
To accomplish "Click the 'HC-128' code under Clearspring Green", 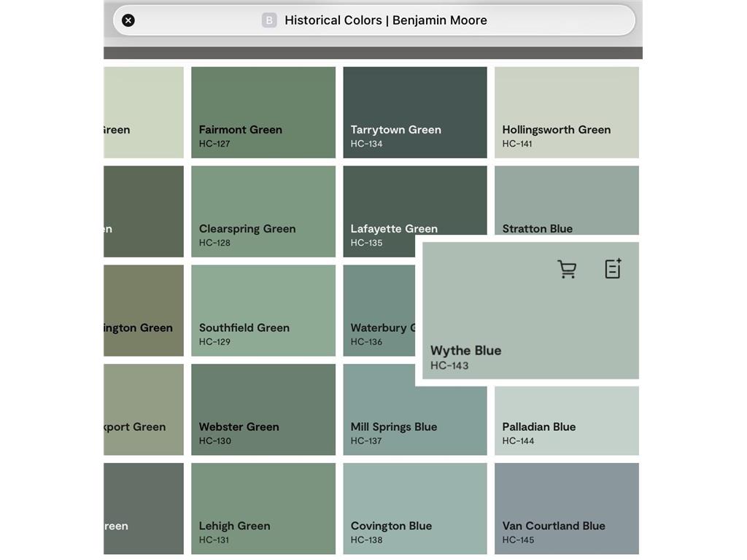I will 214,243.
